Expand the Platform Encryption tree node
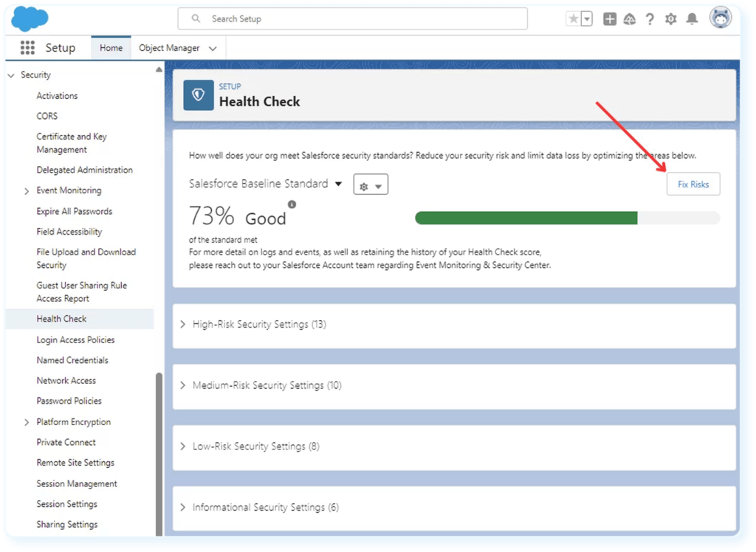This screenshot has height=552, width=756. [27, 422]
